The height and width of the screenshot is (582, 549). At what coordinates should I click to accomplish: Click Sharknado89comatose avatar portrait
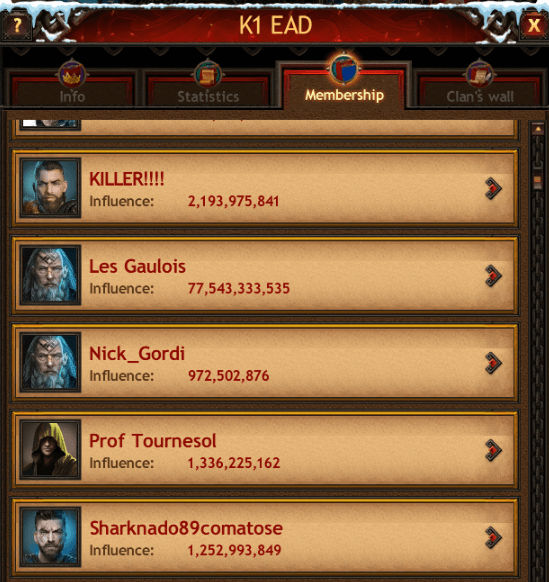click(50, 537)
